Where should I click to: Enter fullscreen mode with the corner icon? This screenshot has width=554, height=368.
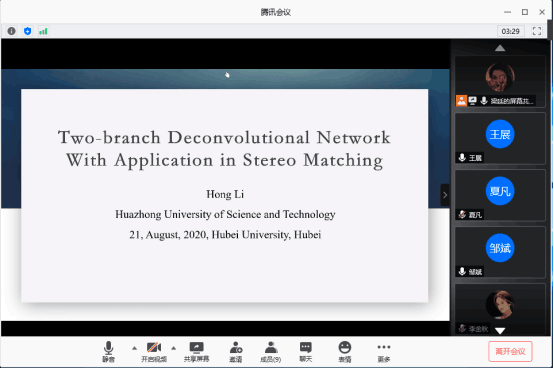coord(537,31)
